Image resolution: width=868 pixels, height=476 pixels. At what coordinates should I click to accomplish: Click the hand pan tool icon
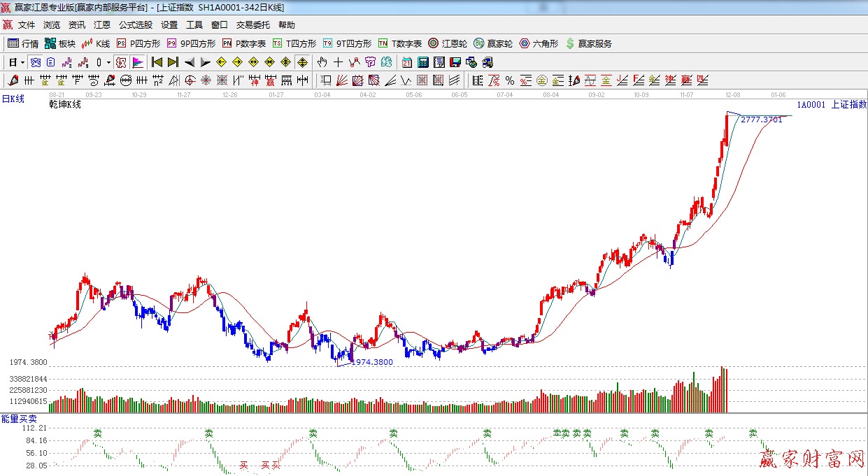pyautogui.click(x=322, y=62)
